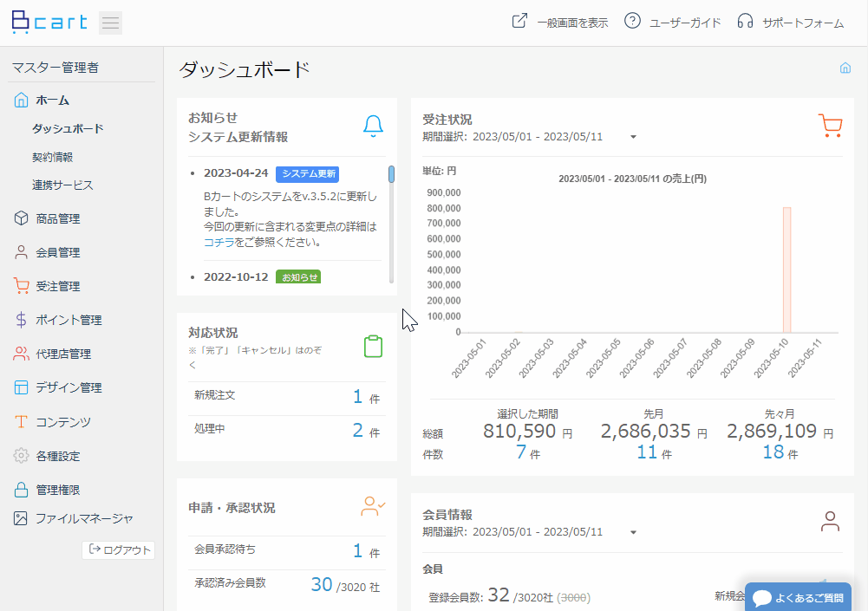The image size is (868, 611).
Task: Open ユーザーガイド link
Action: pos(685,23)
